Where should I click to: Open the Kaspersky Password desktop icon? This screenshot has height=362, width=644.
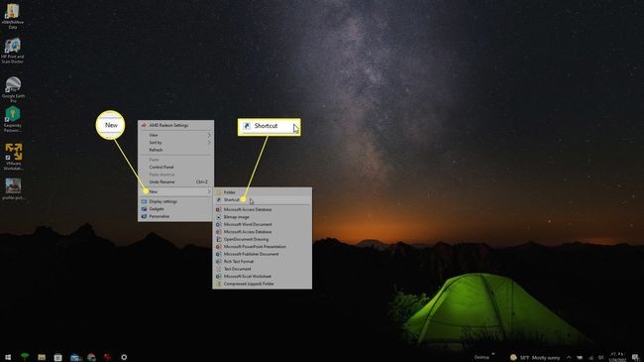coord(12,119)
